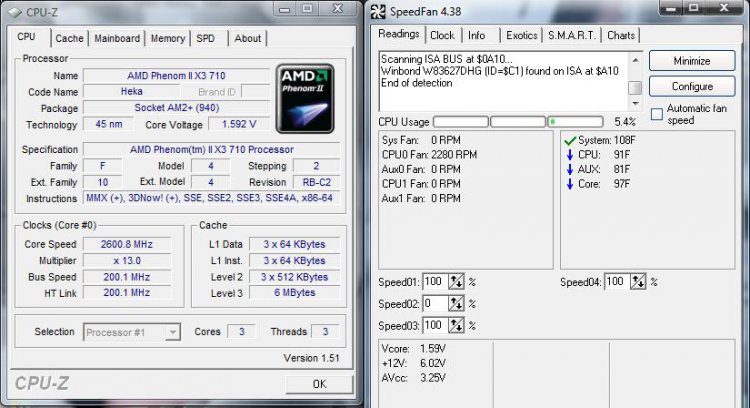Click the blue down arrow beside AUX temperature
The width and height of the screenshot is (750, 408).
[570, 169]
